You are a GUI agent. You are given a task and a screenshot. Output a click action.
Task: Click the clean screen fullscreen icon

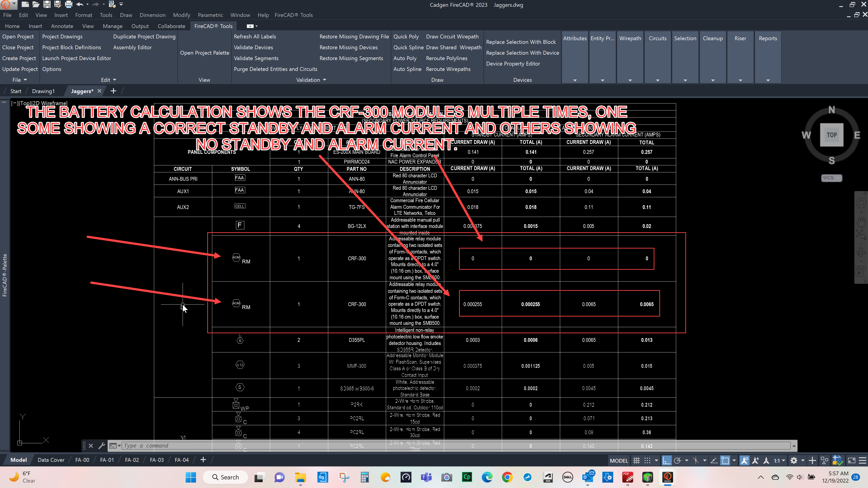point(851,460)
